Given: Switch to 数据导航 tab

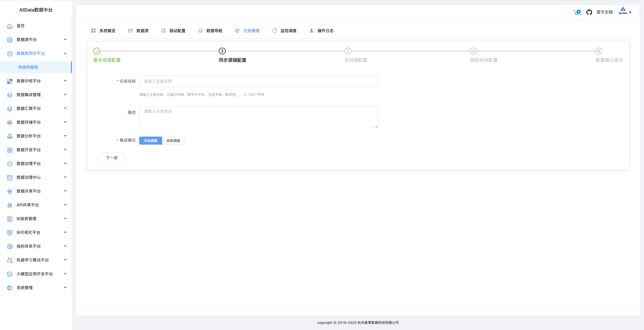Looking at the screenshot, I should click(x=214, y=31).
